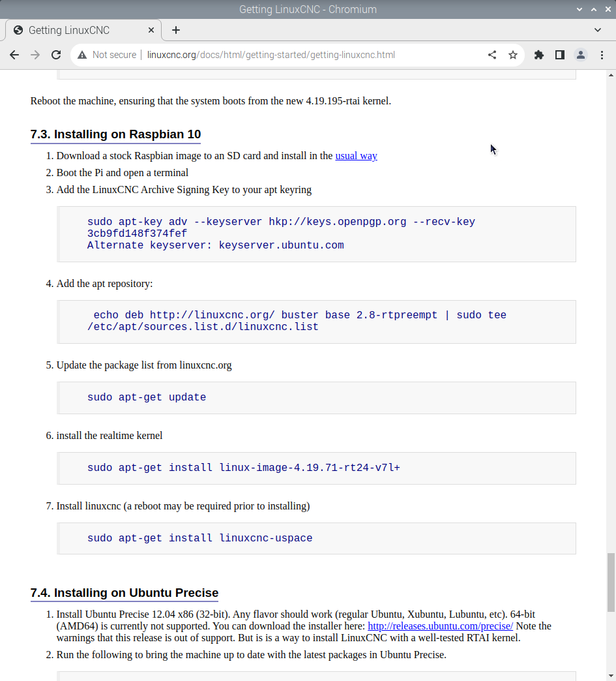
Task: Click the 7.3 Installing on Raspbian 10 heading
Action: [x=115, y=134]
